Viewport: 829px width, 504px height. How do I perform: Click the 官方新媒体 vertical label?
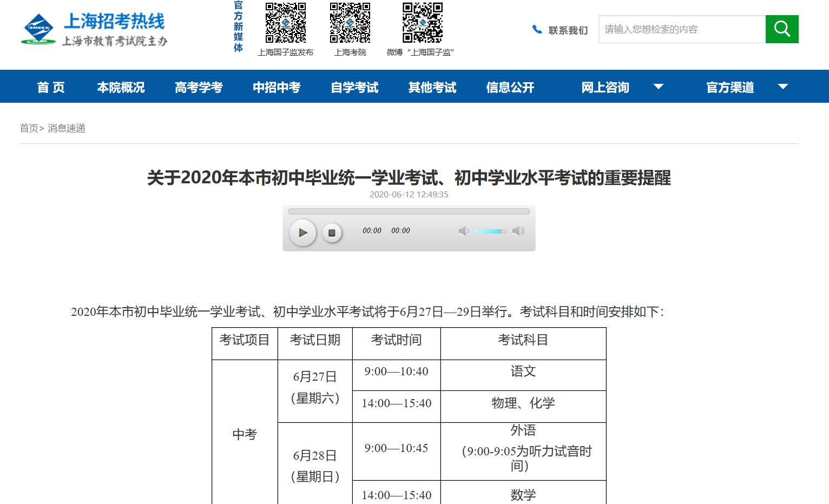click(x=238, y=26)
